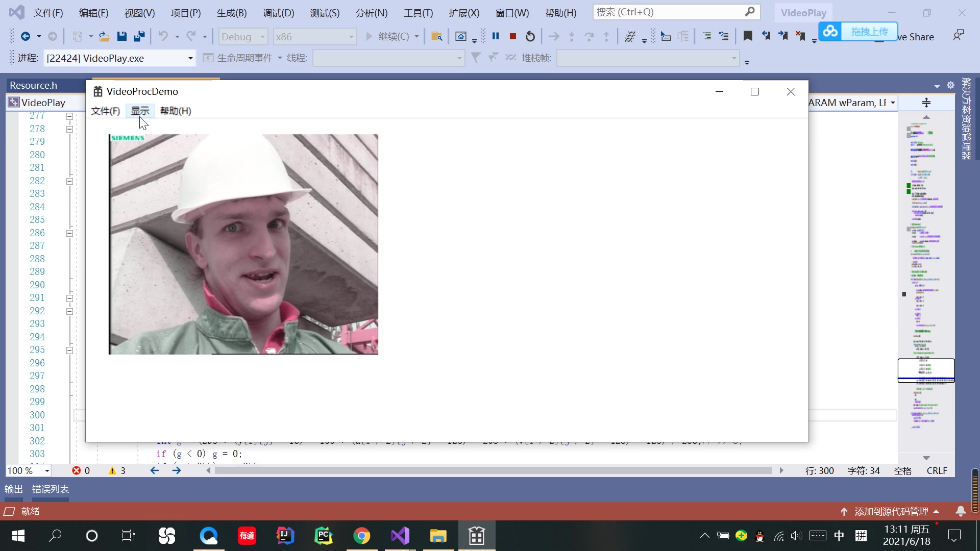
Task: Open the 显示 menu in VideoProcDemo
Action: pos(140,111)
